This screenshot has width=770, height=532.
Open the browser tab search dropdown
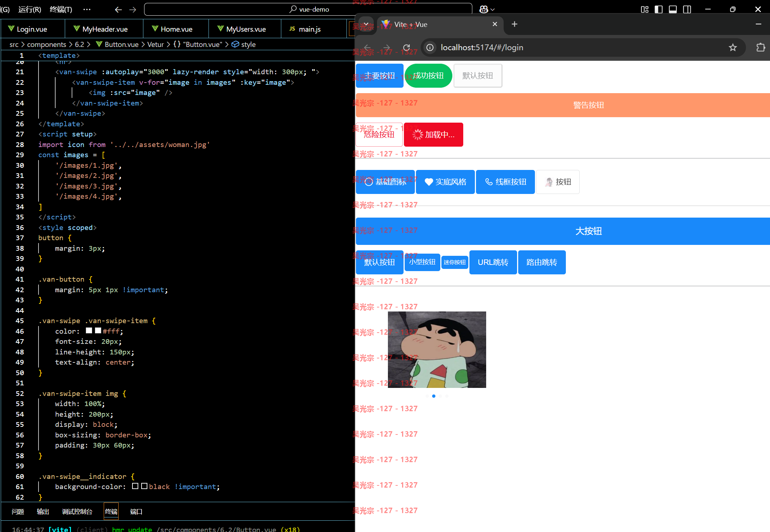click(366, 24)
